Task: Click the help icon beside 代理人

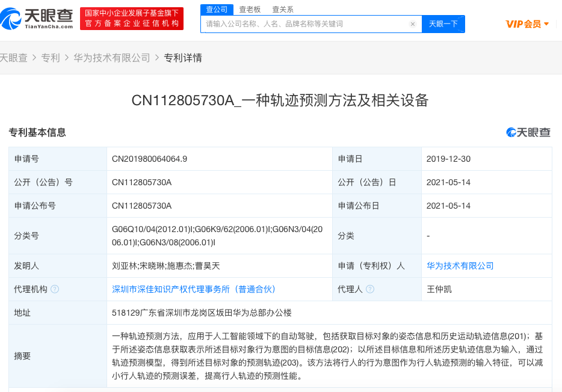Action: click(370, 289)
